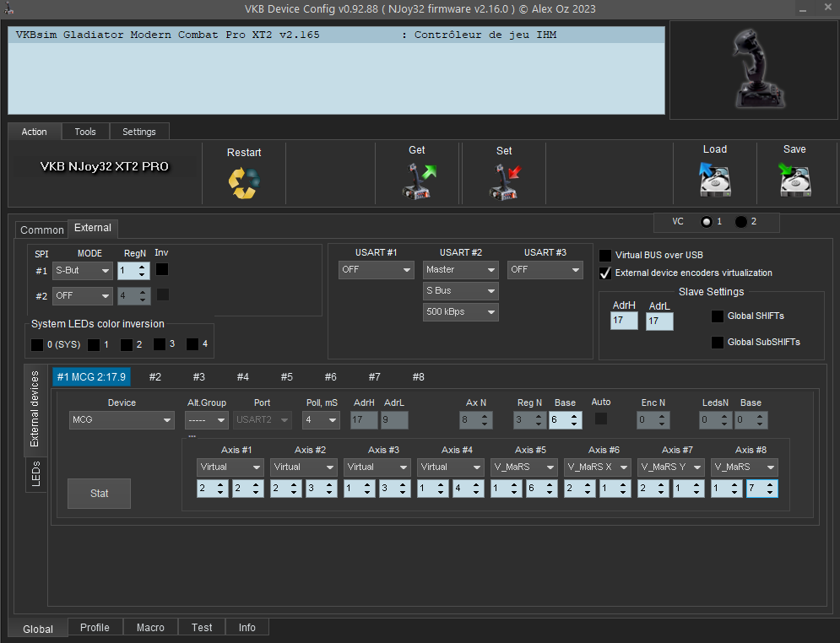Viewport: 840px width, 643px height.
Task: Toggle External device encoders virtualization checkbox
Action: 605,273
